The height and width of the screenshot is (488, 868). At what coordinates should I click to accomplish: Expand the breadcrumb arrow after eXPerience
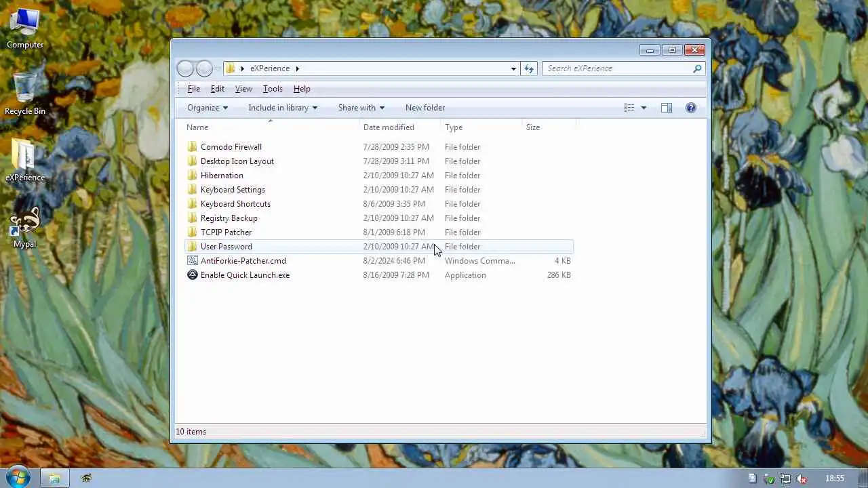click(297, 68)
